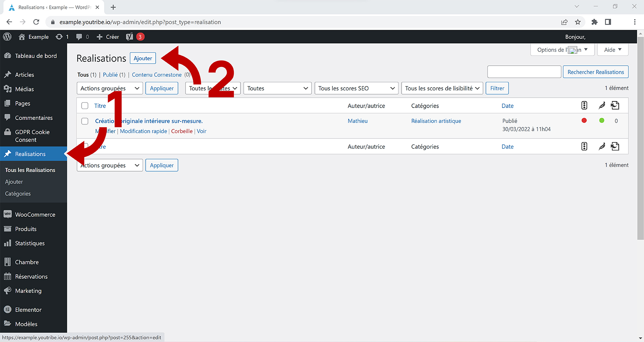644x342 pixels.
Task: Select all rows with the header checkbox
Action: (x=85, y=106)
